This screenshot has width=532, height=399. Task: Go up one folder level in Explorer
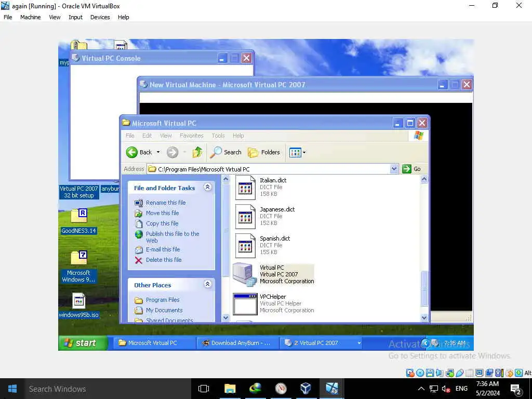pos(197,152)
